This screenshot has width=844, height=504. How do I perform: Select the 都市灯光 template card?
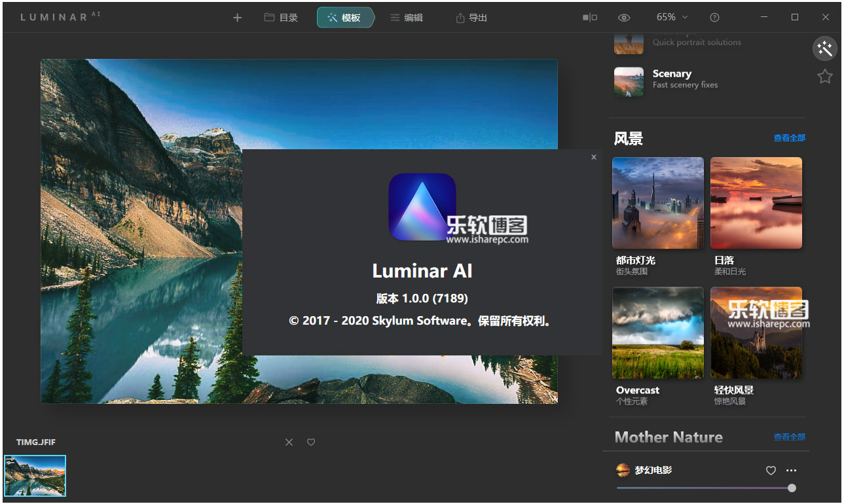click(x=658, y=203)
